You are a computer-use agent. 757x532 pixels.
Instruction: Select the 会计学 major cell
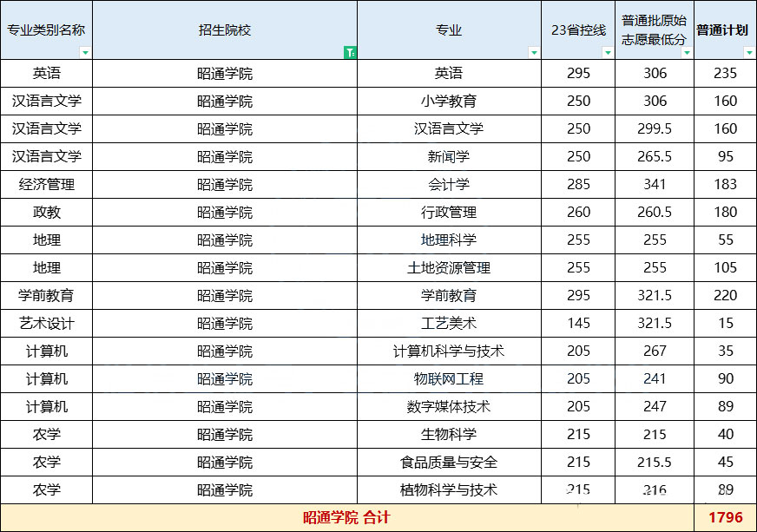(449, 185)
